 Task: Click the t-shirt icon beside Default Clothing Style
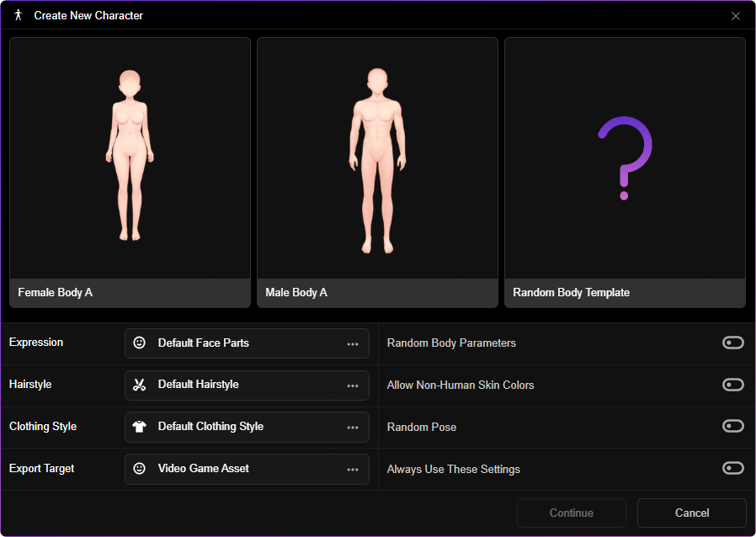click(x=140, y=427)
